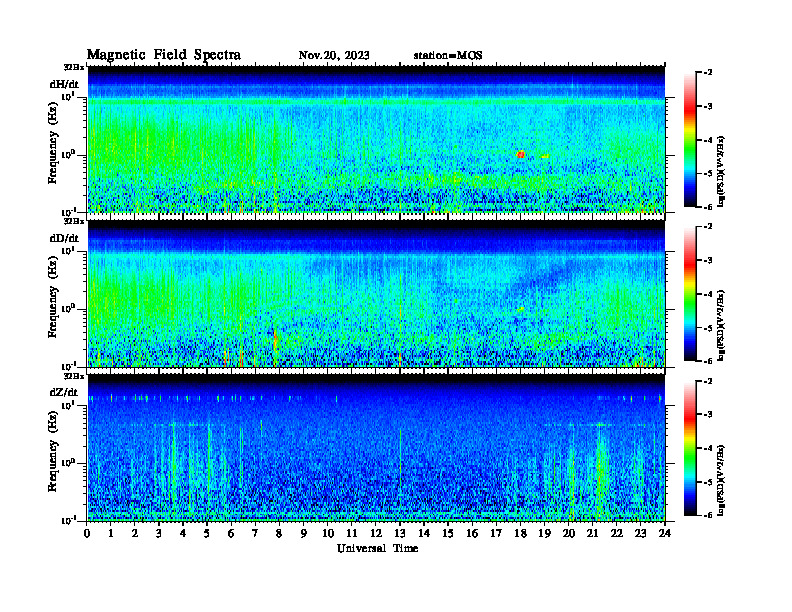Click the "-4" value on dZ/dt colorbar
Viewport: 792px width, 612px height.
pyautogui.click(x=708, y=448)
